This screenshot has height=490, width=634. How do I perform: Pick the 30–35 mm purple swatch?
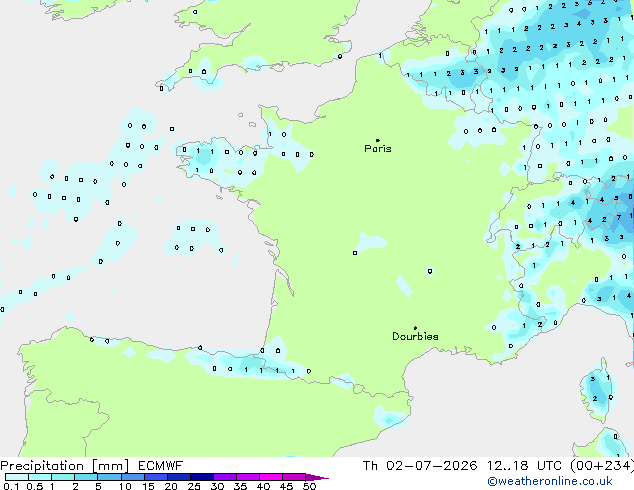coord(224,477)
